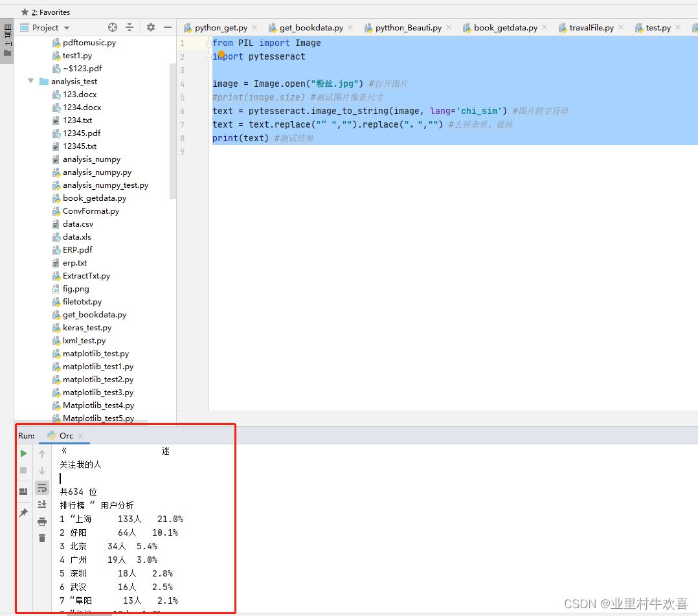Viewport: 698px width, 616px height.
Task: Click the green Rerun button in Run panel
Action: 24,453
